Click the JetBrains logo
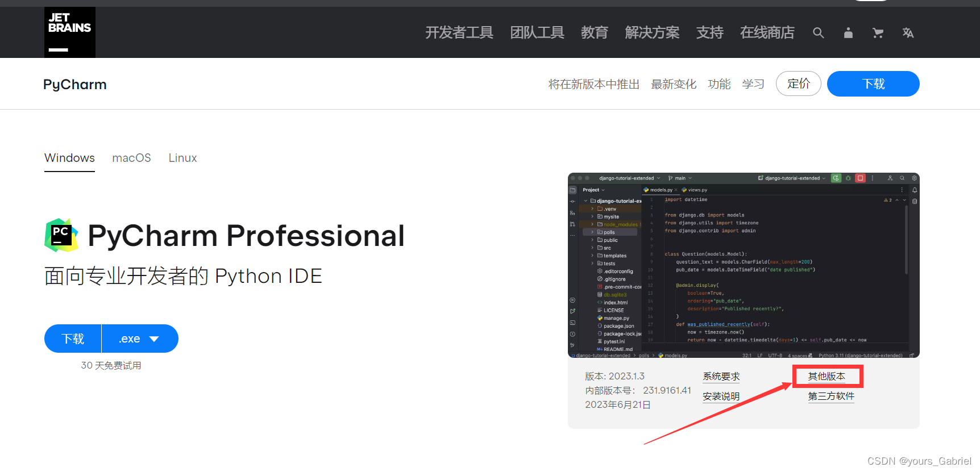Screen dimensions: 980x472 click(x=70, y=32)
